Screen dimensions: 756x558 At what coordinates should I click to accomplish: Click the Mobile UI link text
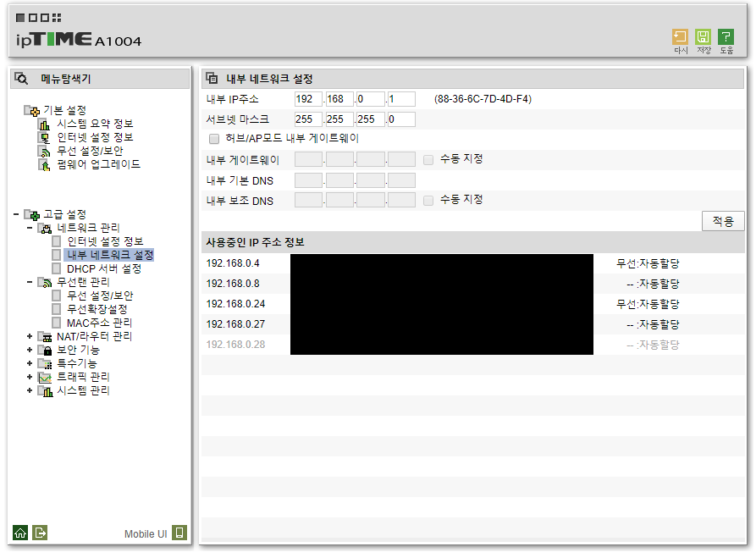[146, 534]
